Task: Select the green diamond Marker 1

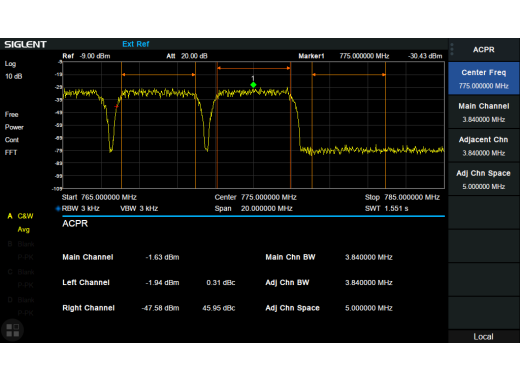Action: tap(253, 85)
